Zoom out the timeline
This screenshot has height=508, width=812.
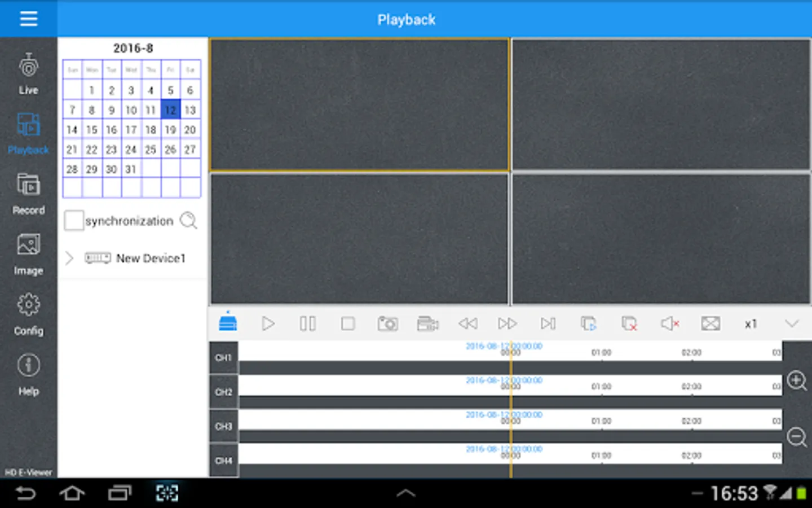tap(797, 437)
